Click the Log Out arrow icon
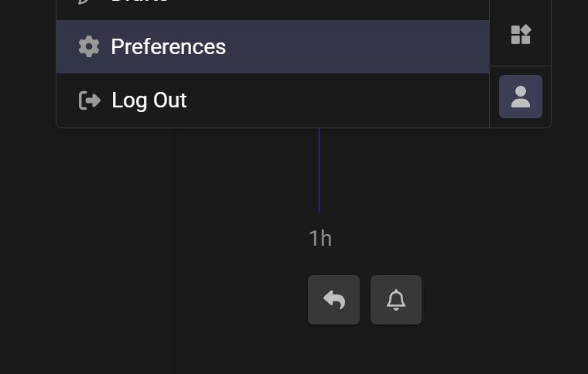588x374 pixels. click(90, 100)
